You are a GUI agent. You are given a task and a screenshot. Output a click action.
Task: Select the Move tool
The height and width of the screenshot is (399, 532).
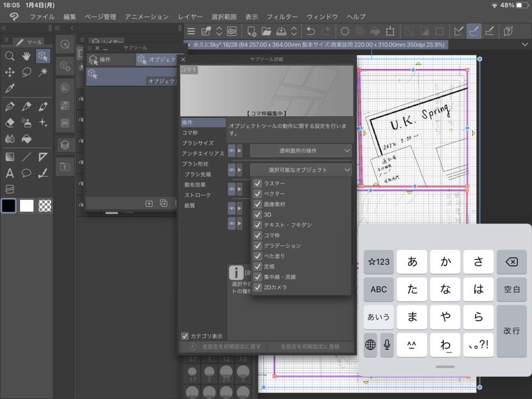10,71
